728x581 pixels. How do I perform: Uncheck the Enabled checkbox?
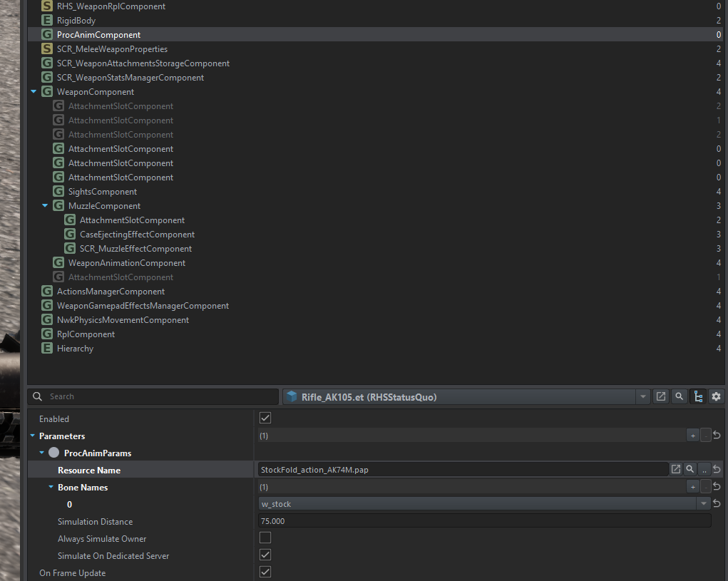tap(265, 418)
